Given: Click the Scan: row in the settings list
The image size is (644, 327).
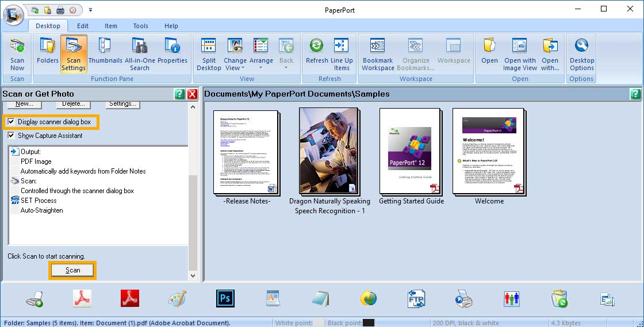Looking at the screenshot, I should tap(98, 181).
